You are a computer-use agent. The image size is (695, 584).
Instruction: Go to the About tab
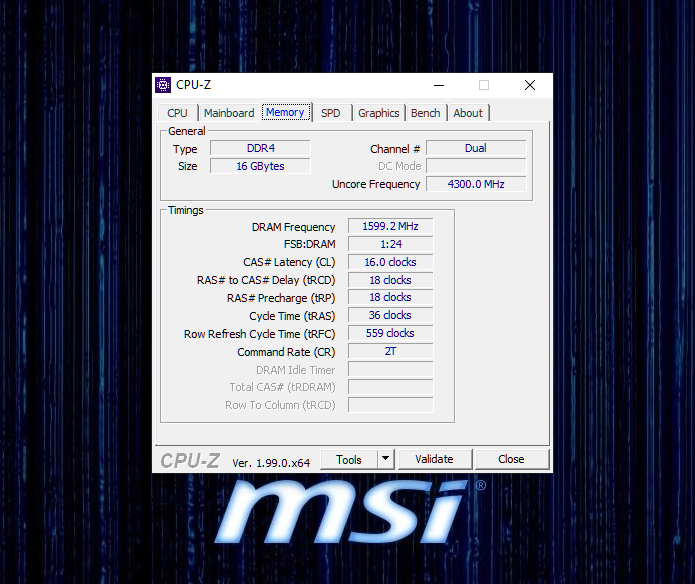coord(468,113)
